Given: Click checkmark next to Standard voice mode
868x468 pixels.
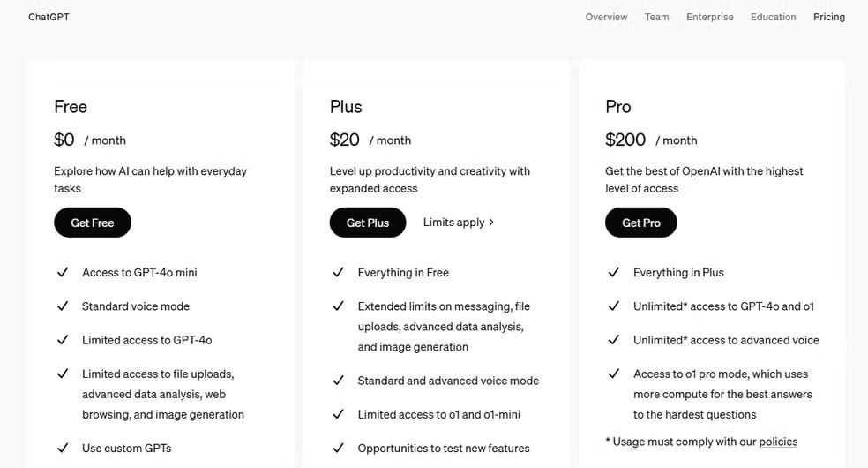Looking at the screenshot, I should click(63, 306).
